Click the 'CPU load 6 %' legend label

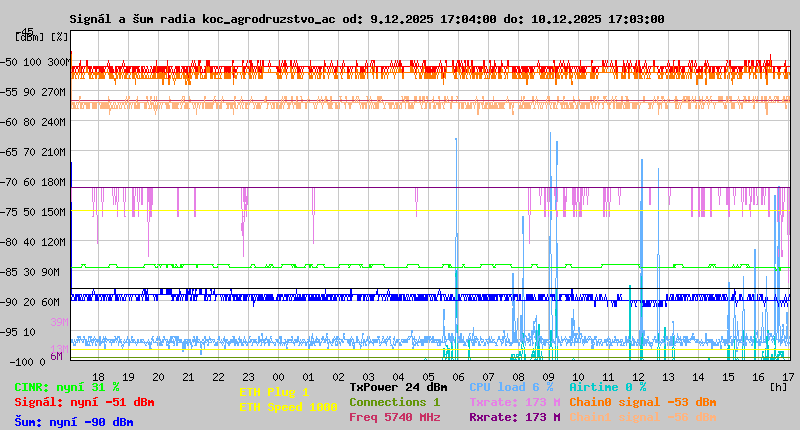(x=511, y=388)
